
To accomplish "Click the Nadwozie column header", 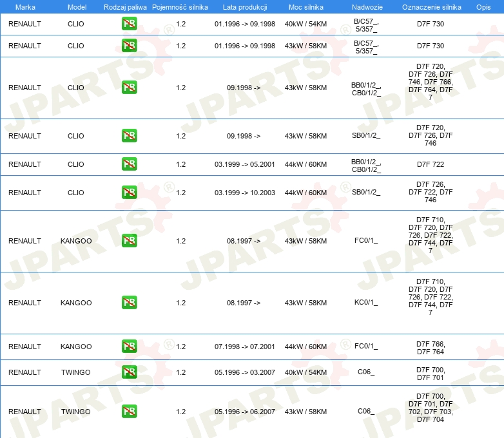I will pos(367,7).
